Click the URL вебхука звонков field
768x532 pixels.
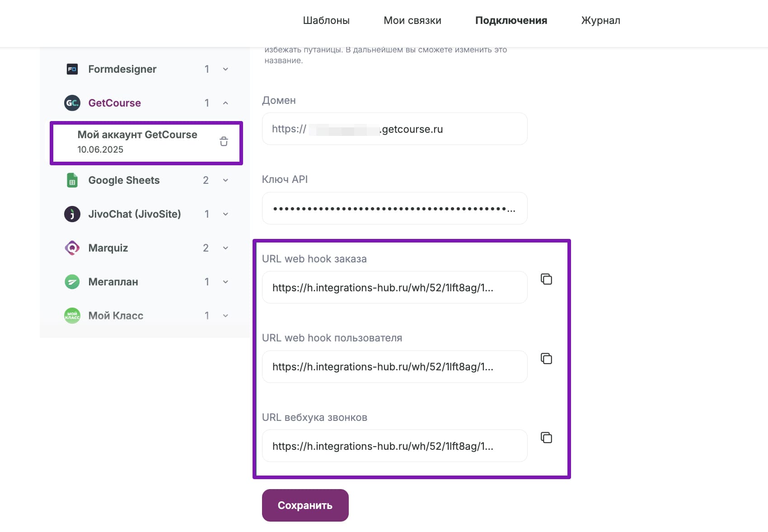point(395,446)
